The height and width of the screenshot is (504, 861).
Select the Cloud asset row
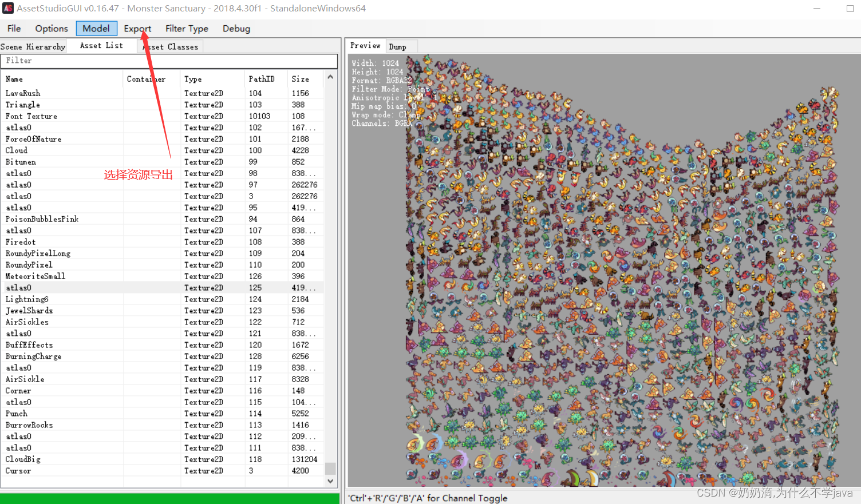pyautogui.click(x=163, y=150)
